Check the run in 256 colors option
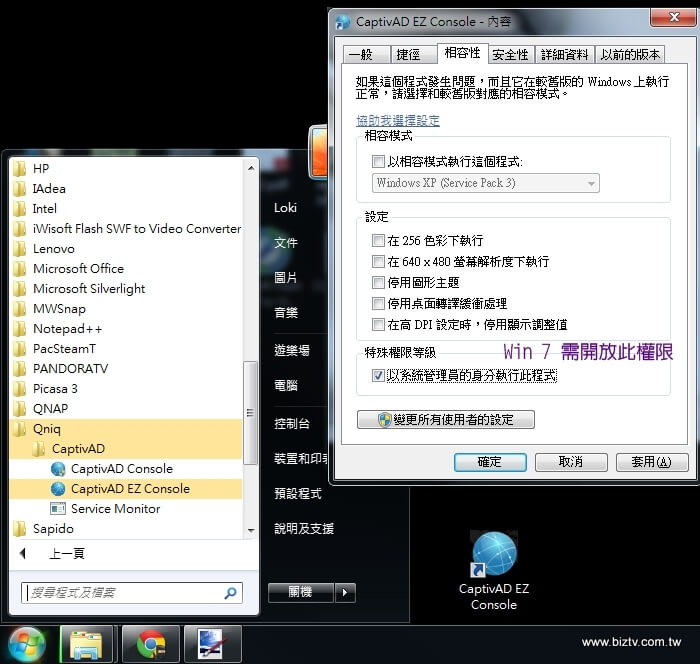 [x=378, y=241]
